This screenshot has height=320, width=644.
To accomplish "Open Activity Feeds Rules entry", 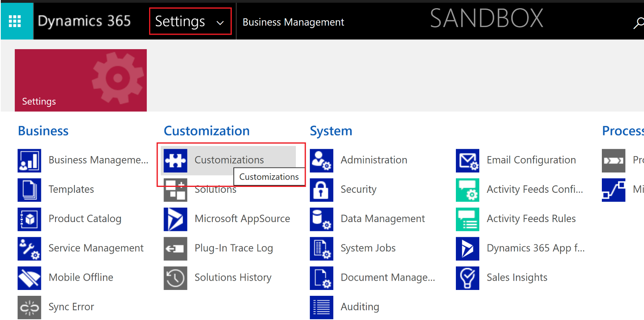I will click(531, 219).
